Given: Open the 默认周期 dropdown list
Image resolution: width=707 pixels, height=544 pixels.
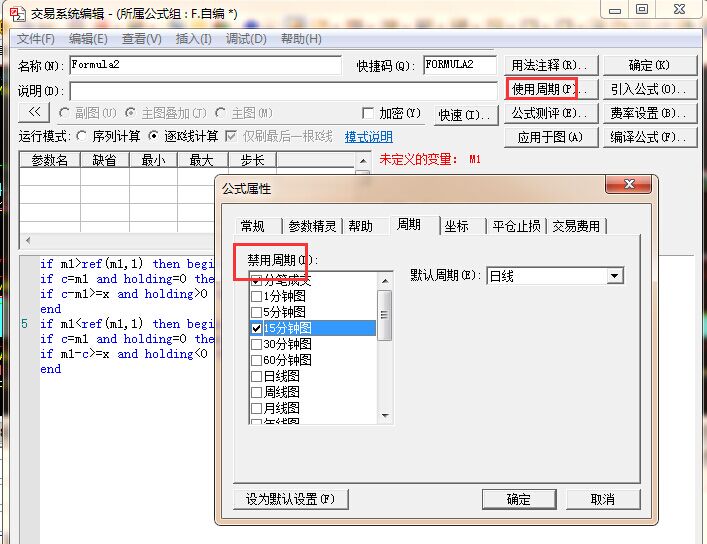Looking at the screenshot, I should pos(614,276).
